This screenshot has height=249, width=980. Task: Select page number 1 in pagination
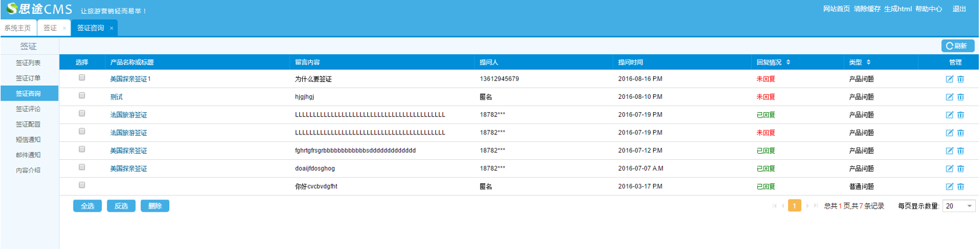pyautogui.click(x=795, y=206)
